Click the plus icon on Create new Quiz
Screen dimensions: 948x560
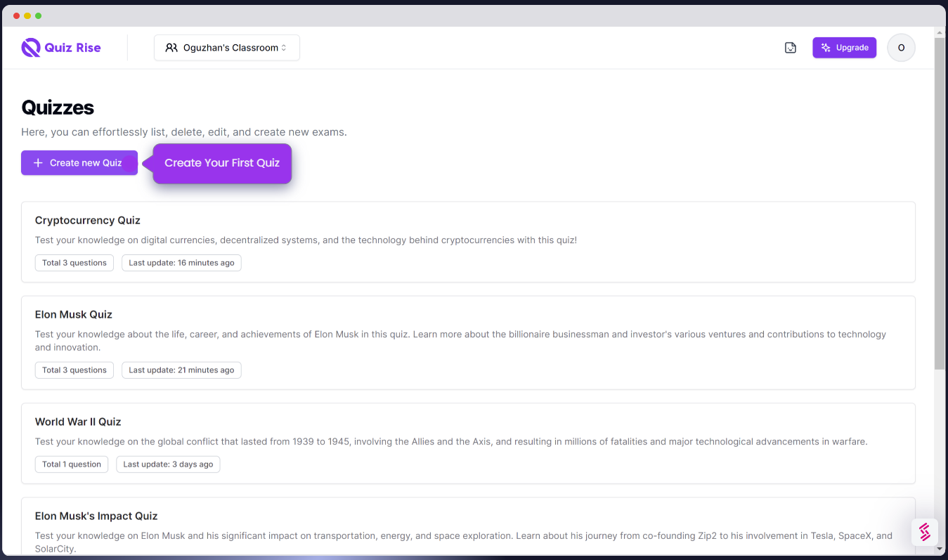(37, 162)
